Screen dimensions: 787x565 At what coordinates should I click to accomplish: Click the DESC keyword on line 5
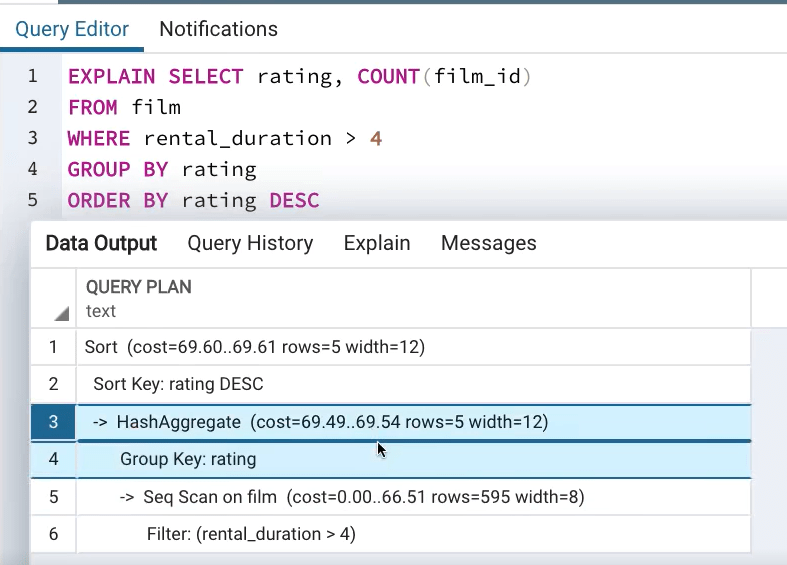pyautogui.click(x=294, y=201)
